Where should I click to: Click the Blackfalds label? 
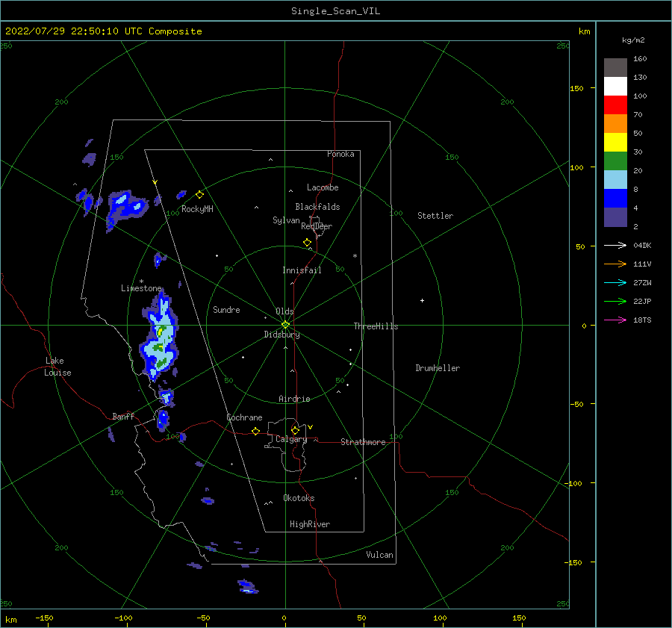(x=317, y=207)
